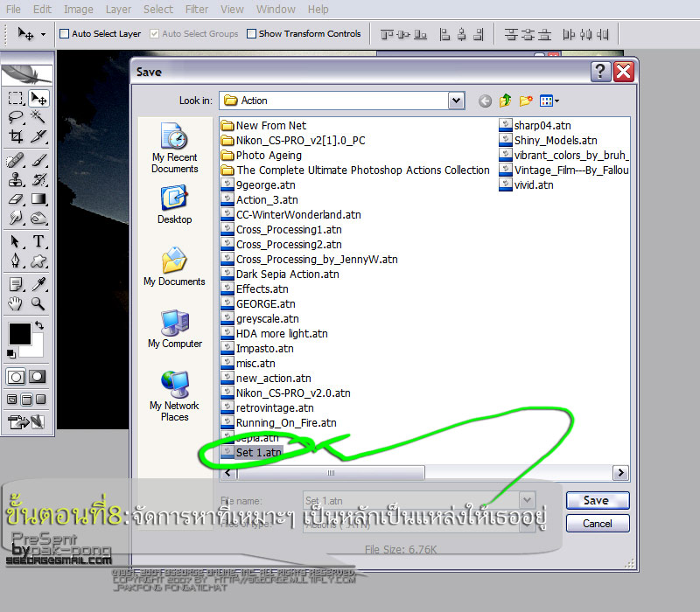700x612 pixels.
Task: Pick the Dodge tool
Action: [x=38, y=218]
